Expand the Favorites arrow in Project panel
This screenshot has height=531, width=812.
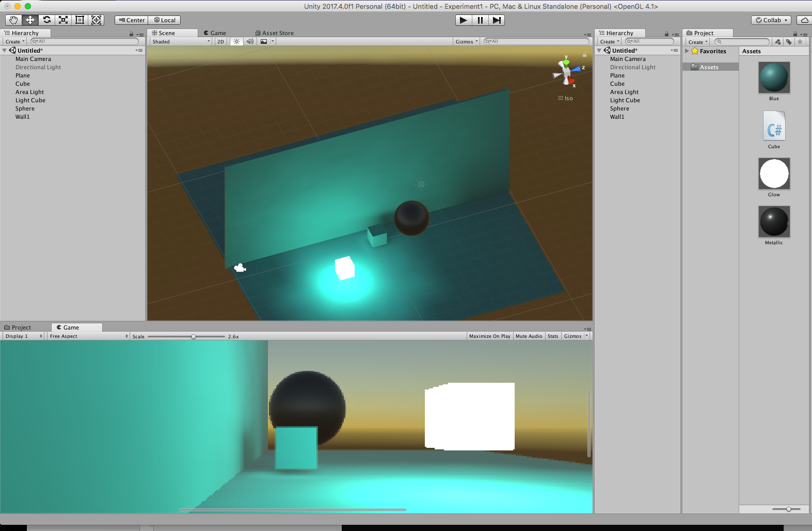687,51
